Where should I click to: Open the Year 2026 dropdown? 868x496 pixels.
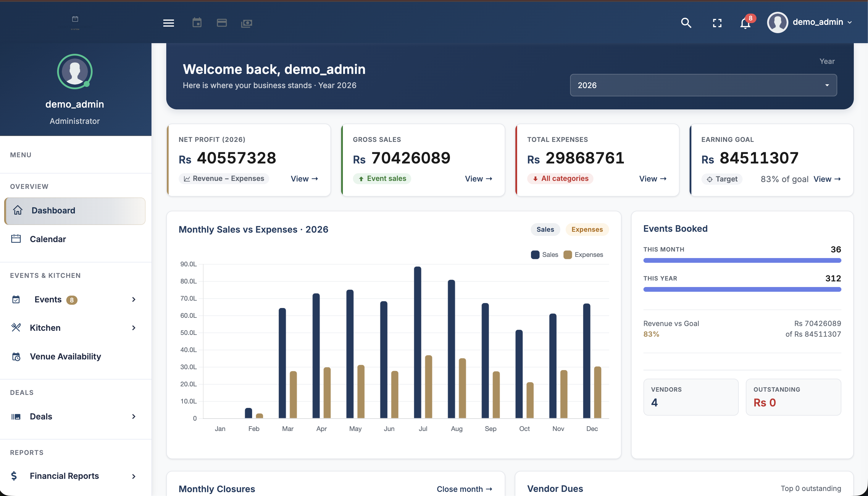tap(703, 85)
